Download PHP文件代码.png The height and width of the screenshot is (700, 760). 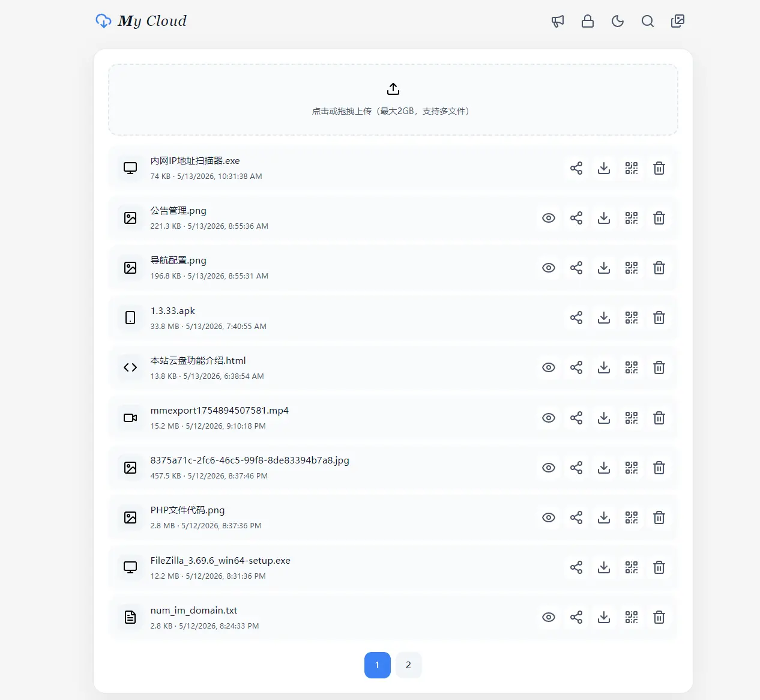pos(604,517)
